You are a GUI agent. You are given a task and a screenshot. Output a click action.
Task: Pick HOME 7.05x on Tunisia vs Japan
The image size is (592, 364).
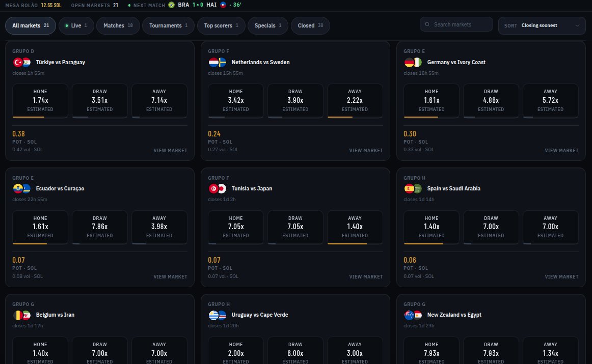[x=236, y=227]
